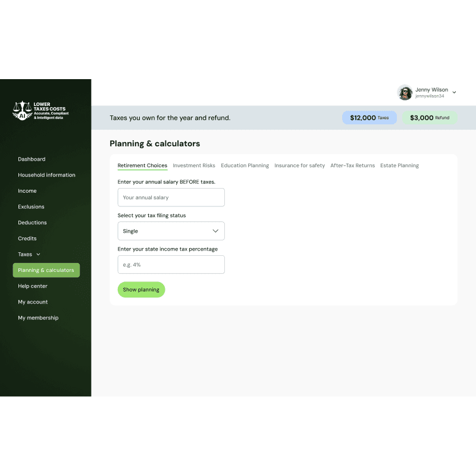This screenshot has height=476, width=476.
Task: Focus the state income tax percentage field
Action: click(171, 264)
